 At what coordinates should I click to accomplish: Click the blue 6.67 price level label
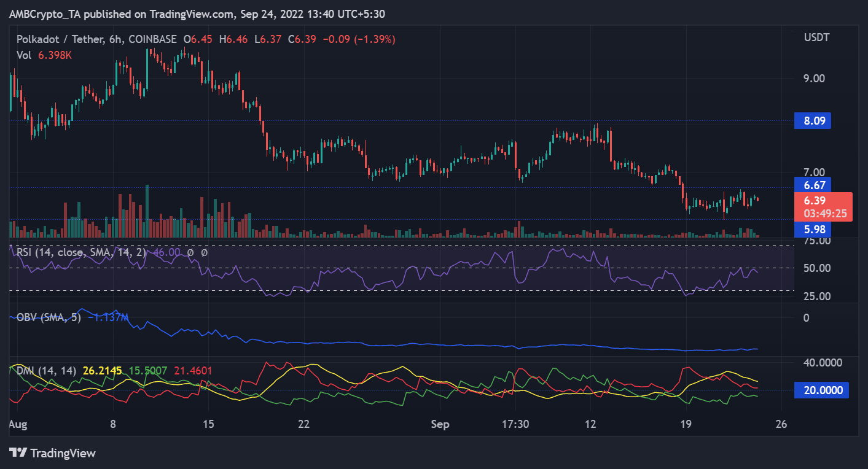coord(811,184)
